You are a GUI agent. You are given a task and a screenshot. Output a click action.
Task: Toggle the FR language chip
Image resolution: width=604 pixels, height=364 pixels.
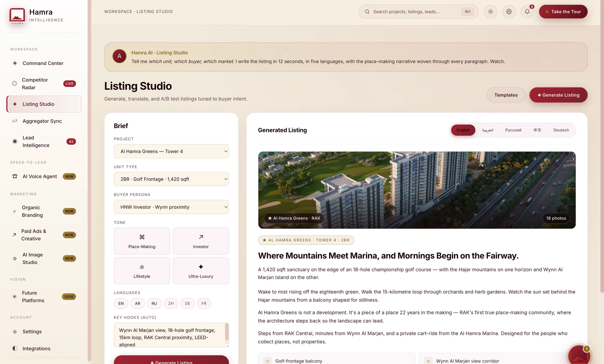204,303
